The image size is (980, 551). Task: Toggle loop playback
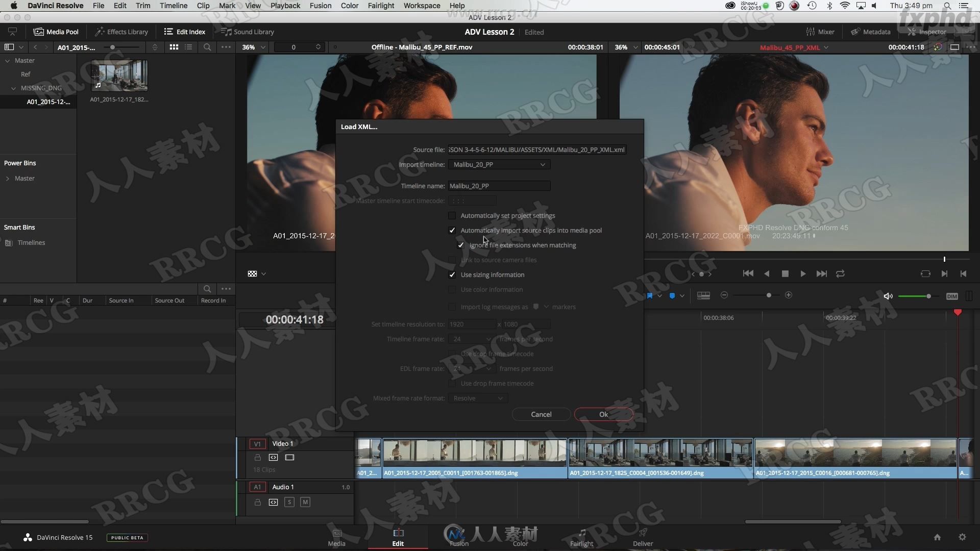pos(840,274)
